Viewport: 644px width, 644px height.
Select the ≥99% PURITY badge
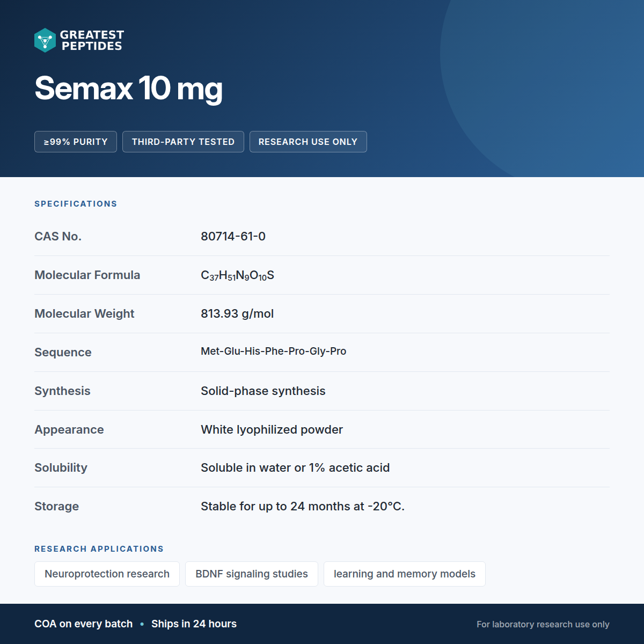[76, 142]
